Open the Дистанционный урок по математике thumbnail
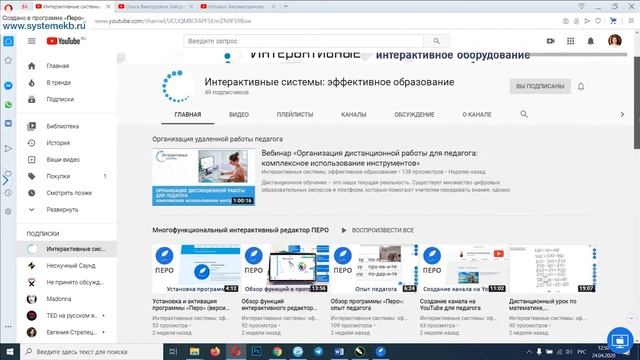The width and height of the screenshot is (640, 360). tap(552, 269)
